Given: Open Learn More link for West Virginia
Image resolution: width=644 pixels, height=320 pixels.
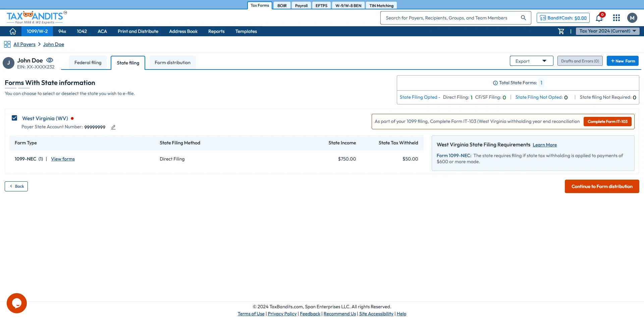Looking at the screenshot, I should tap(545, 145).
